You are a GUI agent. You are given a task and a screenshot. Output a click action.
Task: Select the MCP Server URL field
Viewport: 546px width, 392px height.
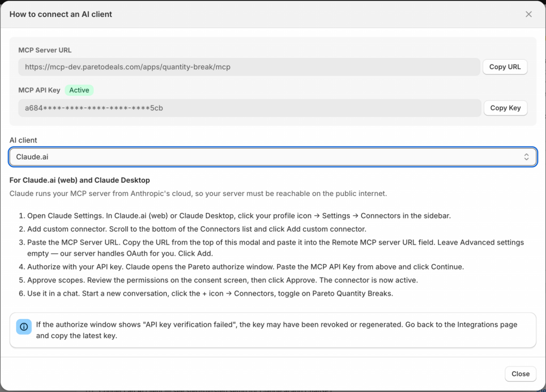pyautogui.click(x=249, y=67)
